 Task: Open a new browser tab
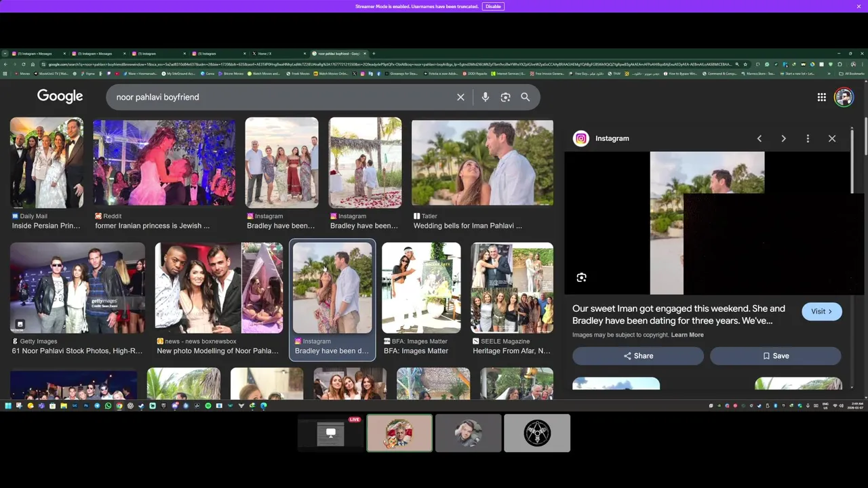tap(374, 54)
